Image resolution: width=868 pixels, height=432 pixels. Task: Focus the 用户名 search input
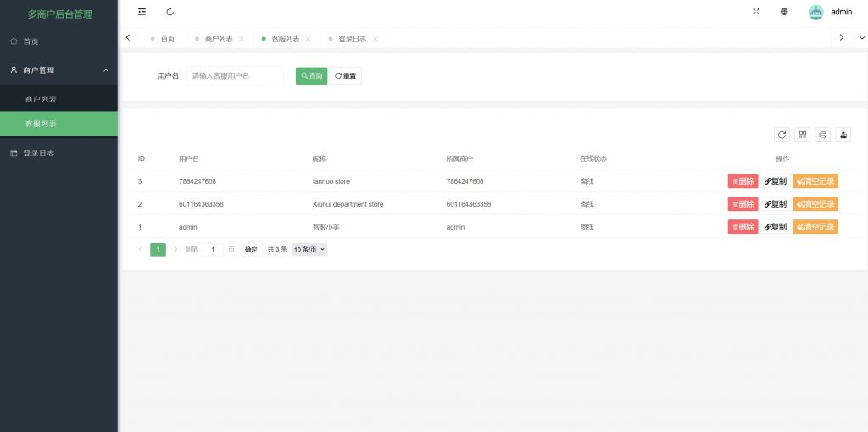pos(236,75)
